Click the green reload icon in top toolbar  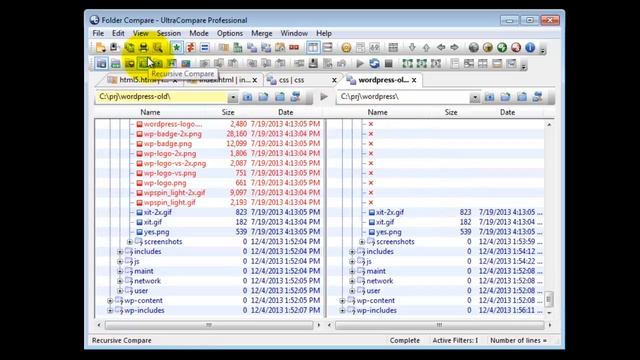[129, 48]
